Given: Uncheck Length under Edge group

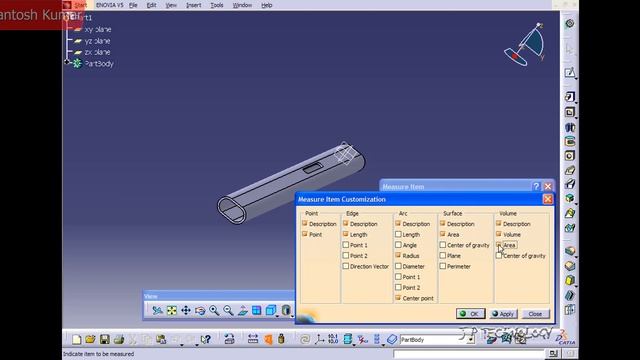Looking at the screenshot, I should (346, 234).
